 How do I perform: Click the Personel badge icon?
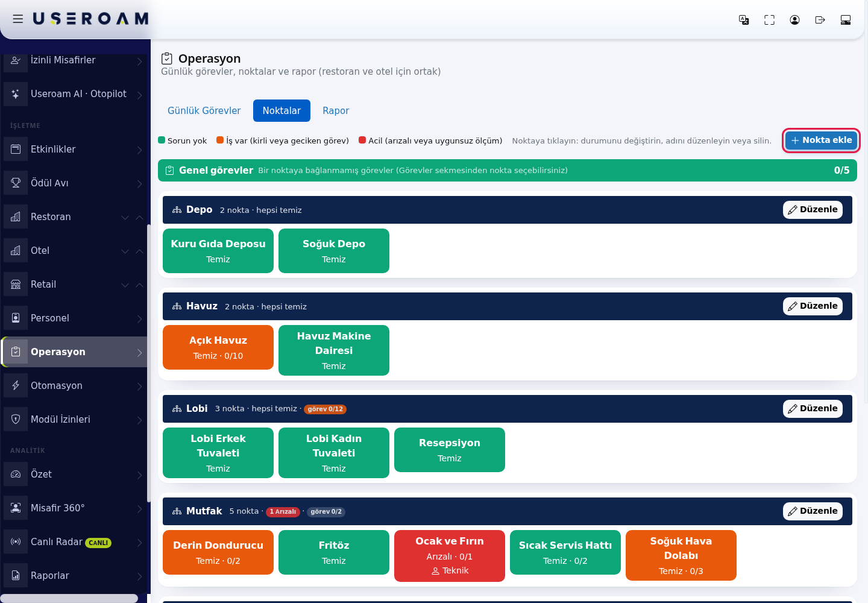(x=16, y=318)
